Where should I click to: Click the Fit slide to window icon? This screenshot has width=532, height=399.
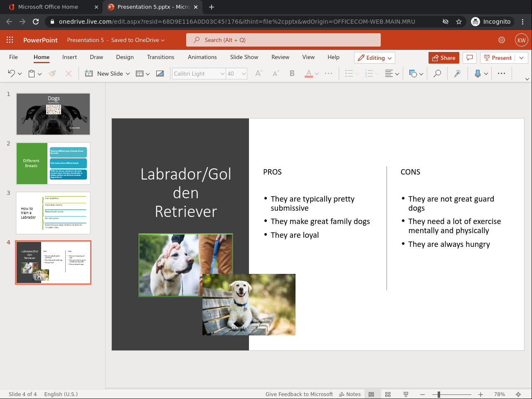tap(518, 394)
